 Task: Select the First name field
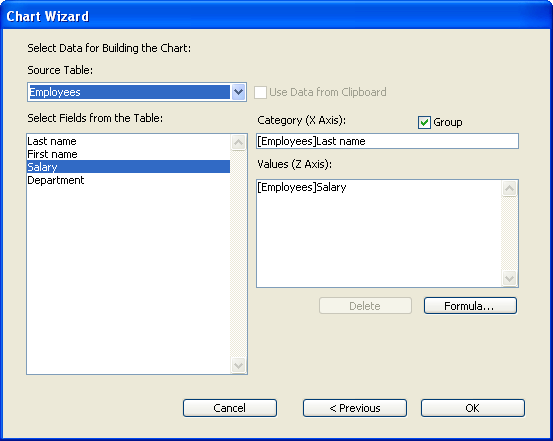coord(128,154)
